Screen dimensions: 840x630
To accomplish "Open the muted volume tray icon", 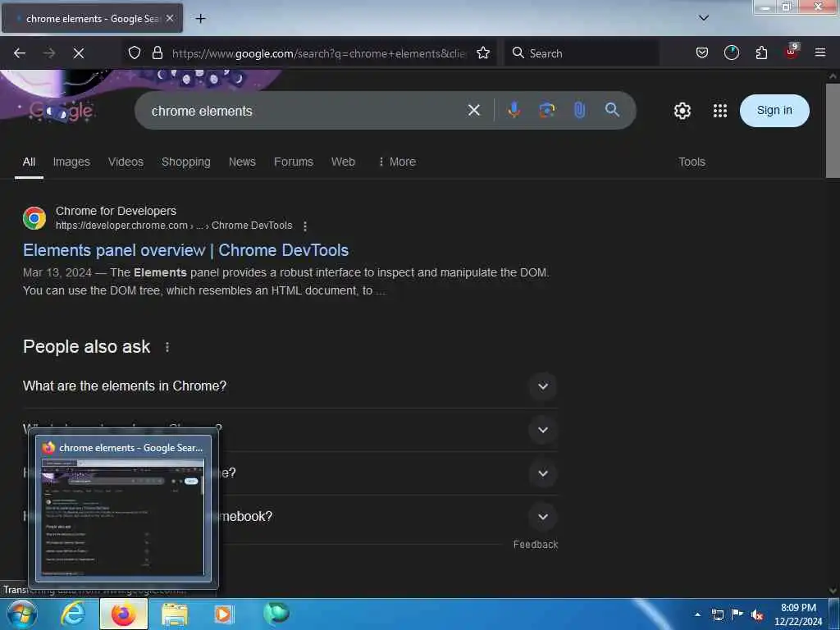I will click(x=757, y=614).
